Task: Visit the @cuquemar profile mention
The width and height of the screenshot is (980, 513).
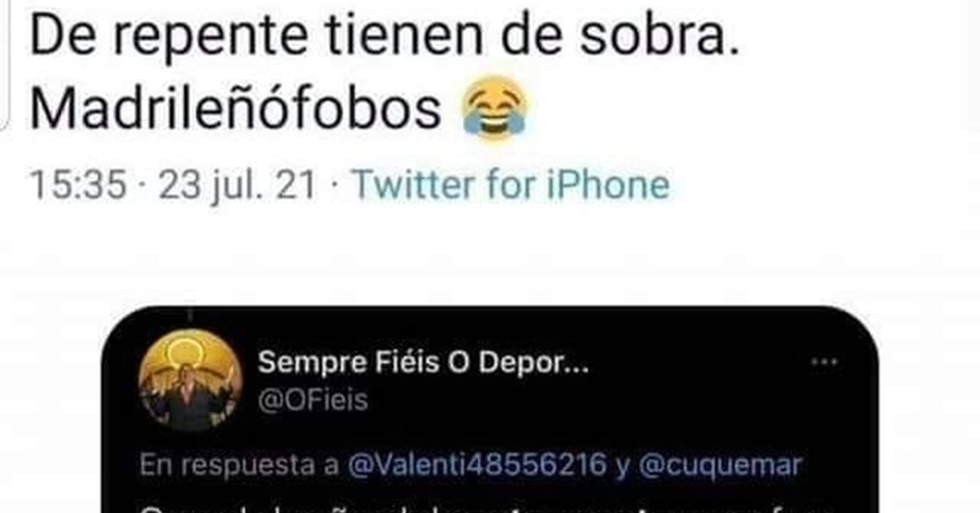Action: click(x=720, y=465)
